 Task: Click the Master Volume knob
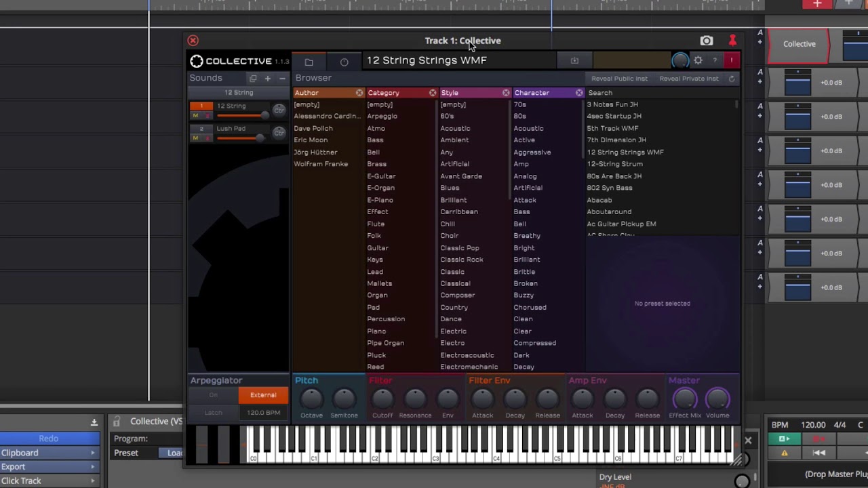pos(717,399)
